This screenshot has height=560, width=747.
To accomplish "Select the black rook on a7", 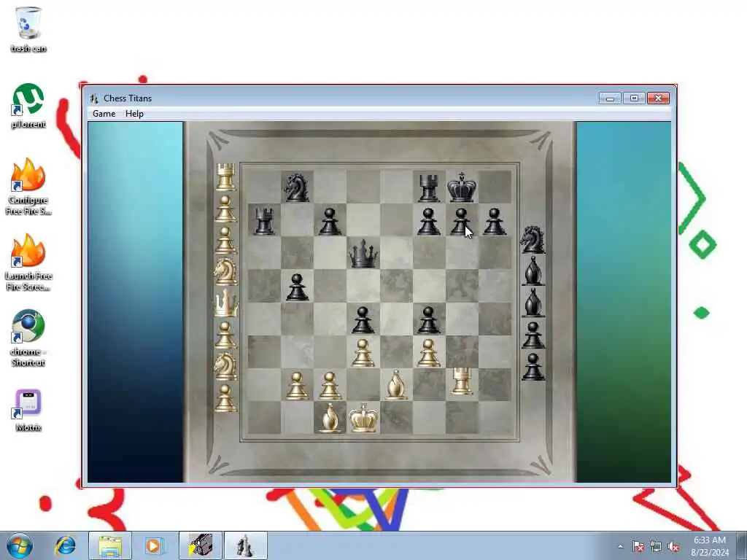I will (x=264, y=221).
